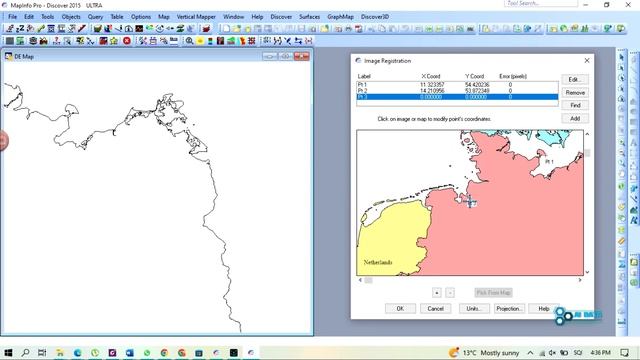Open the Vertical Mapper menu
640x360 pixels.
click(x=196, y=17)
